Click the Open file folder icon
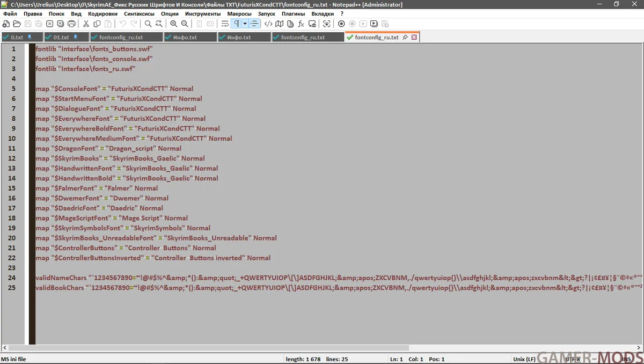 [17, 24]
